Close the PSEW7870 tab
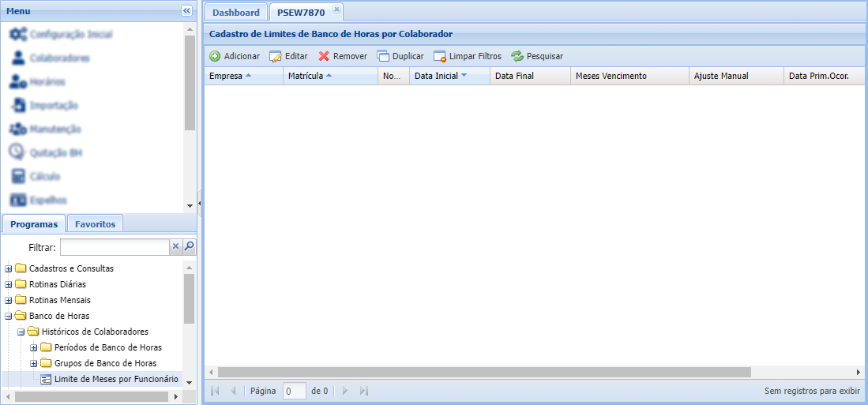 (336, 9)
